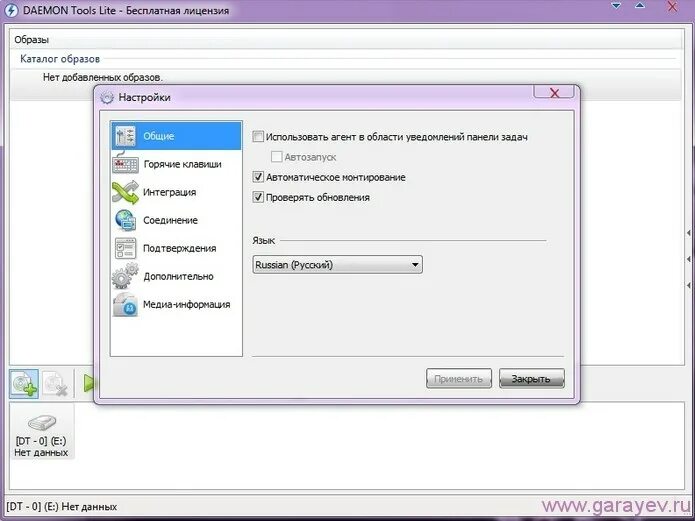Click the Общие sliders icon
The height and width of the screenshot is (521, 695).
125,136
